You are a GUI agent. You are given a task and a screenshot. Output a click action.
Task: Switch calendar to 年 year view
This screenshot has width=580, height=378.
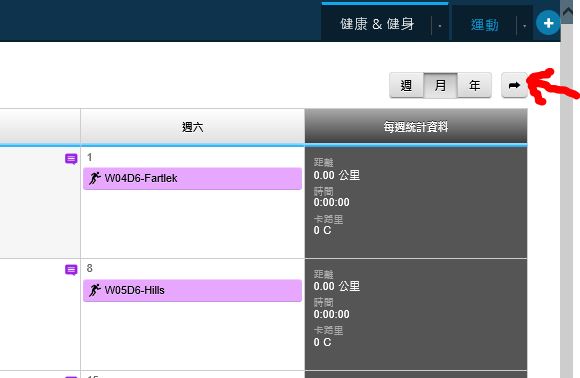(474, 85)
